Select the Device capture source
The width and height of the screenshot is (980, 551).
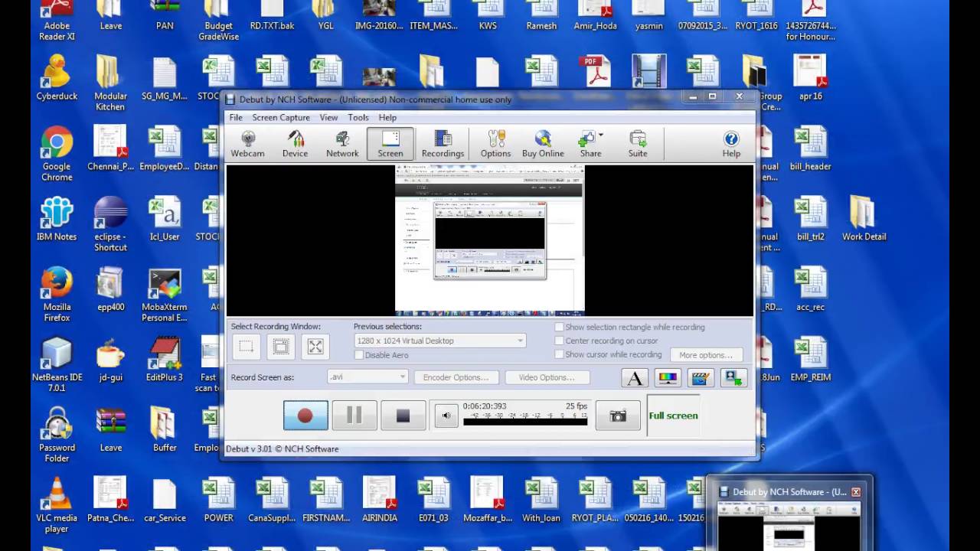[x=295, y=144]
